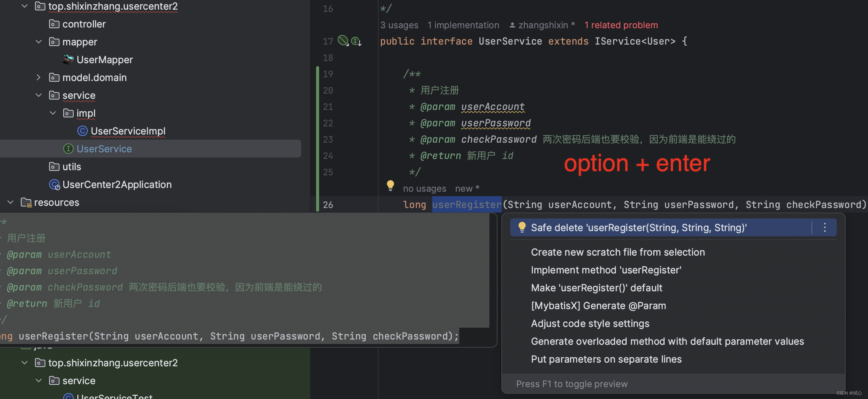Collapse the resources folder node
Viewport: 868px width, 399px height.
tap(10, 202)
